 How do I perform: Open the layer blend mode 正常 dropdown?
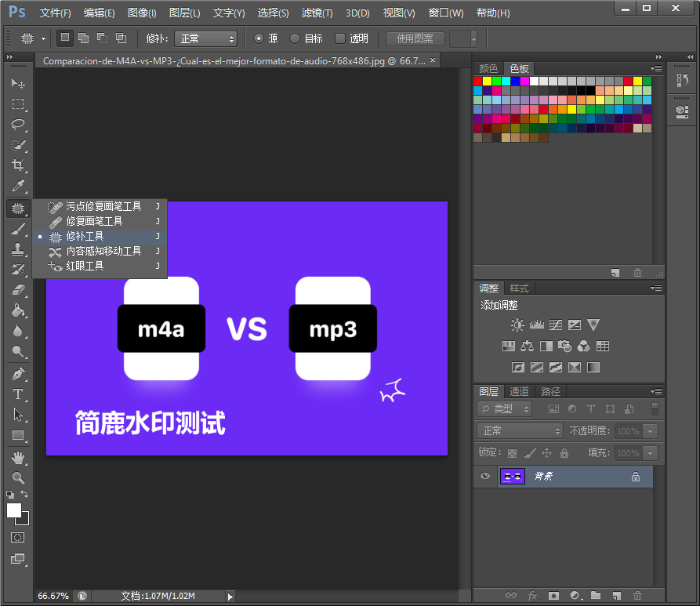pyautogui.click(x=520, y=430)
